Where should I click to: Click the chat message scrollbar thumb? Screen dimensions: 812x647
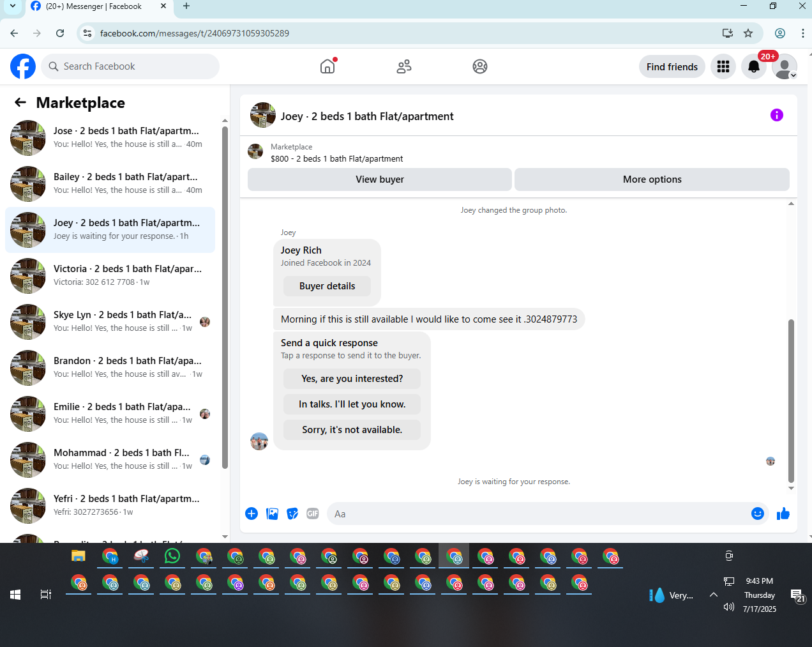click(791, 400)
